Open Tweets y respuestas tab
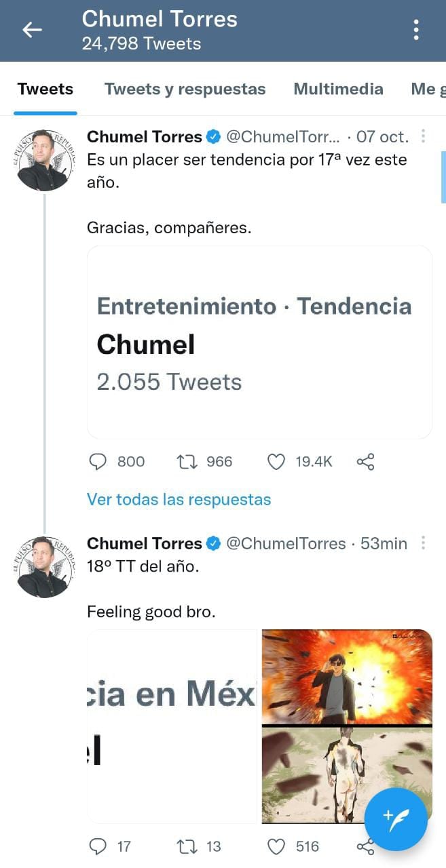Viewport: 446px width, 868px height. click(185, 89)
